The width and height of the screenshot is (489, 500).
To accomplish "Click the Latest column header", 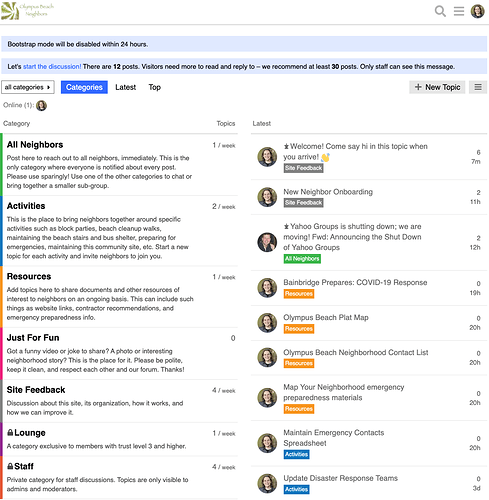I will coord(262,123).
